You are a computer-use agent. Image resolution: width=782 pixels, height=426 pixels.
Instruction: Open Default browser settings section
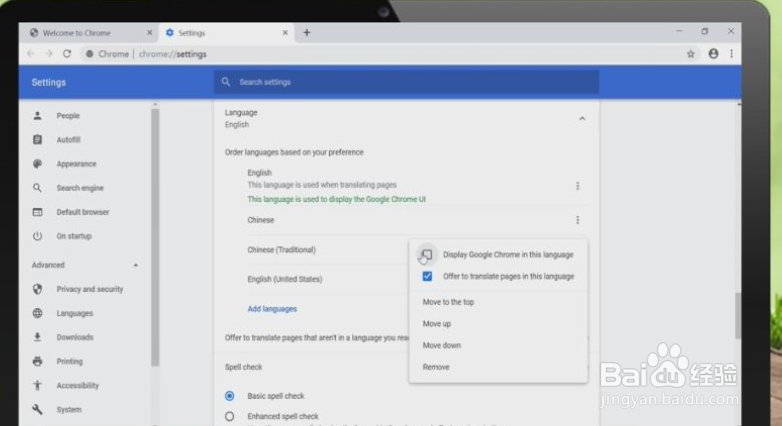pyautogui.click(x=83, y=212)
